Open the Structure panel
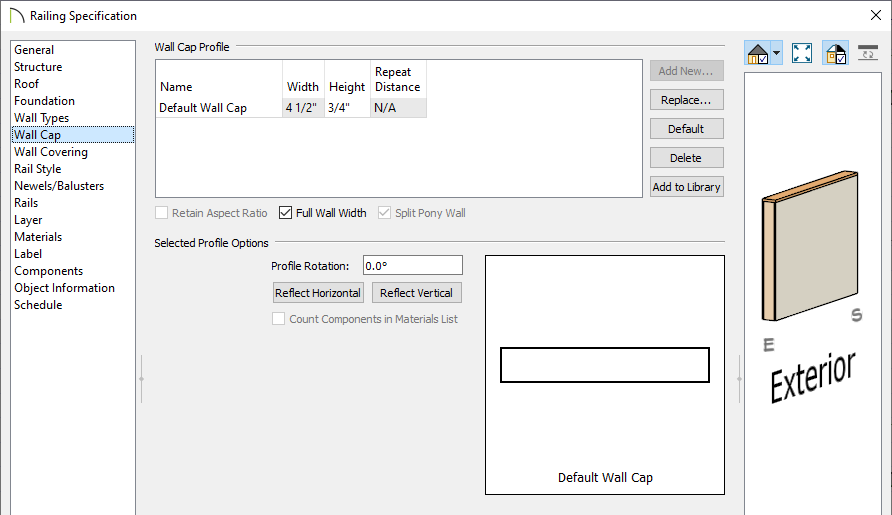Screen dimensions: 892x515 38,67
